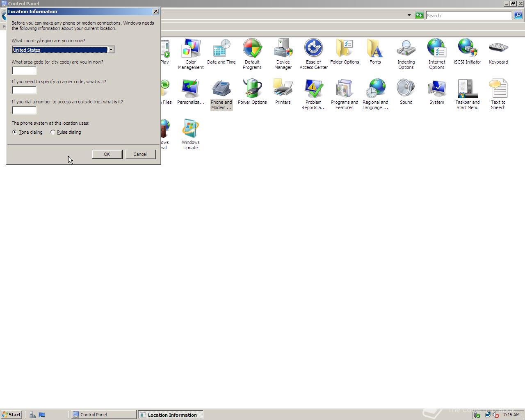Open Power Options

pos(252,92)
